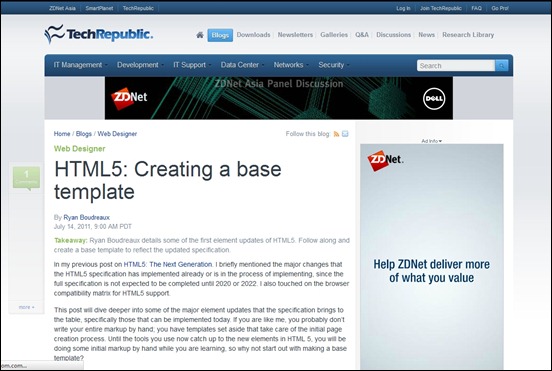Open the Downloads section
Viewport: 552px width, 371px height.
click(253, 35)
